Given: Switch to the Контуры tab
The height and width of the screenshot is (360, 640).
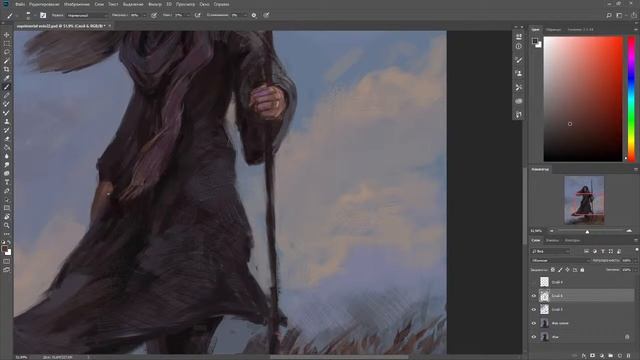Looking at the screenshot, I should pyautogui.click(x=572, y=240).
